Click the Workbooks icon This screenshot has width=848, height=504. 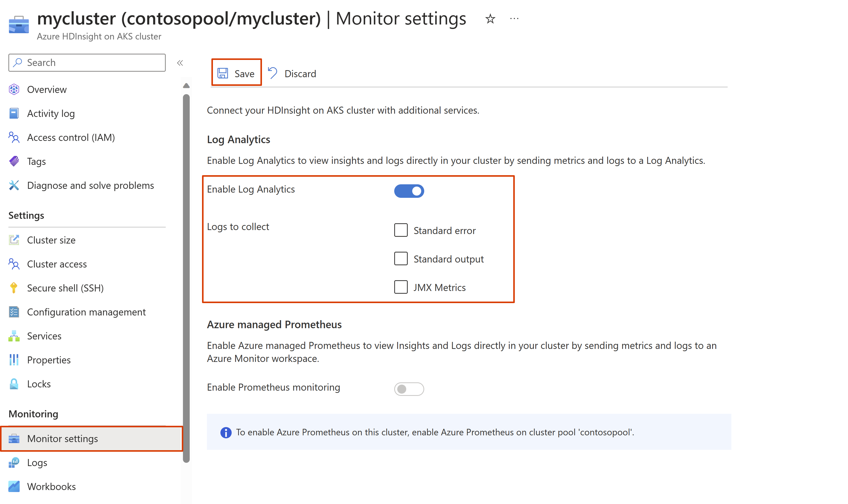click(x=14, y=486)
